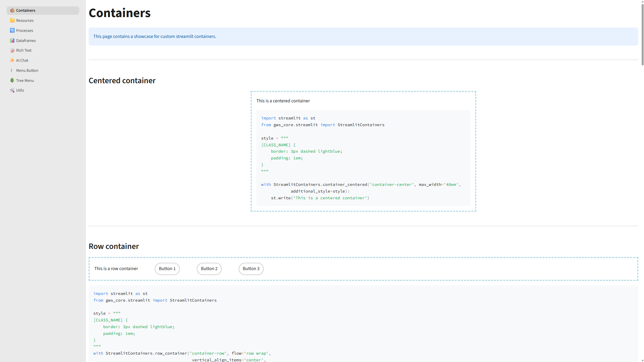Click the Processes icon in sidebar
644x362 pixels.
[x=12, y=31]
